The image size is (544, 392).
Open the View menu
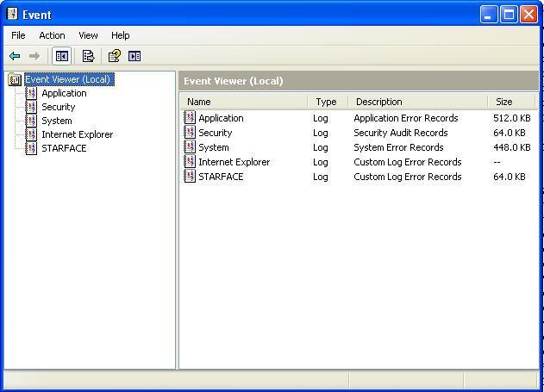click(88, 35)
